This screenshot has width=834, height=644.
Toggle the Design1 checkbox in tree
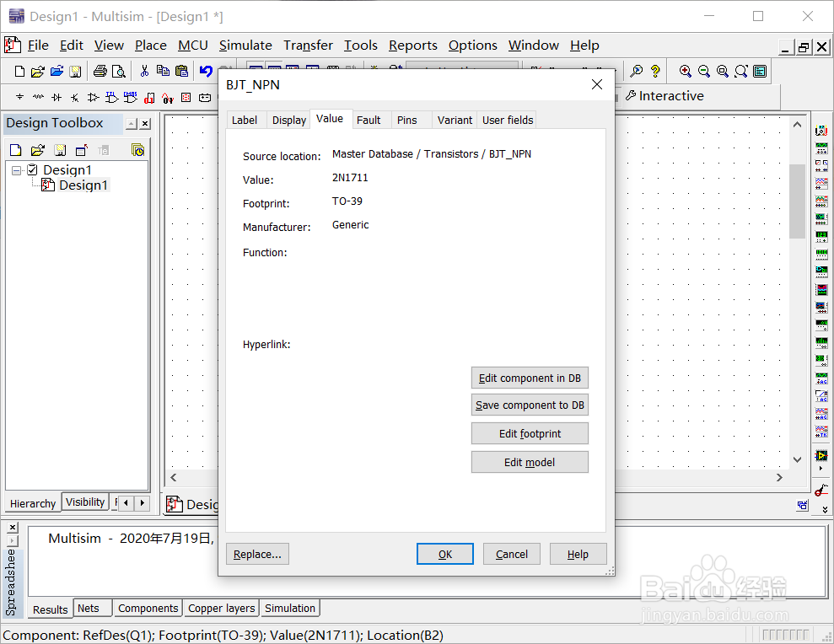tap(32, 169)
